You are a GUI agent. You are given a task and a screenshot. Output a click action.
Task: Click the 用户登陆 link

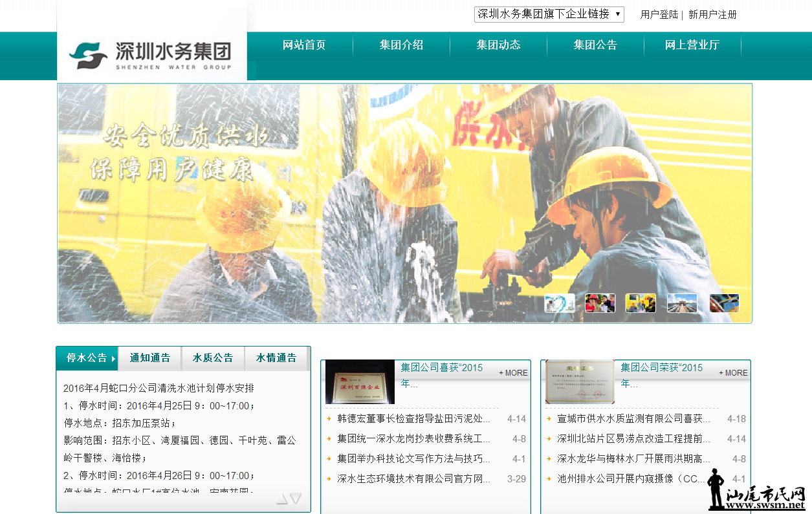pos(659,14)
